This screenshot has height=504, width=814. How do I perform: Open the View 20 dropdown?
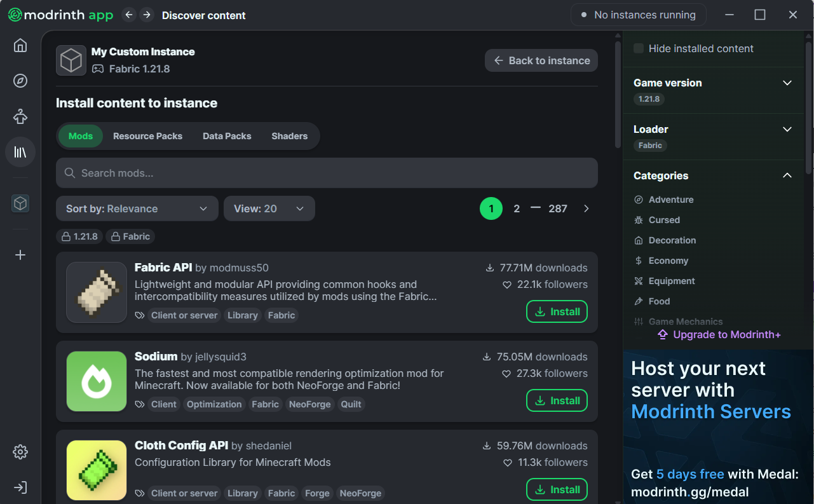(269, 208)
